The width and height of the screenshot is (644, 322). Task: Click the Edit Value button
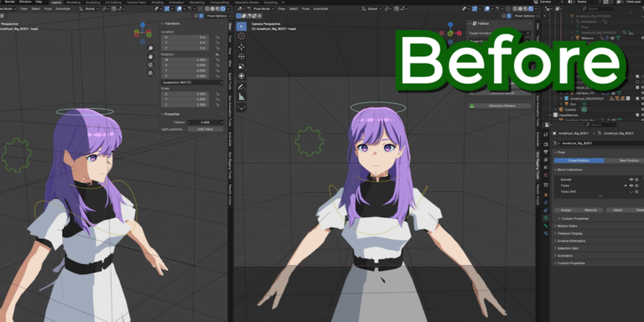coord(205,129)
